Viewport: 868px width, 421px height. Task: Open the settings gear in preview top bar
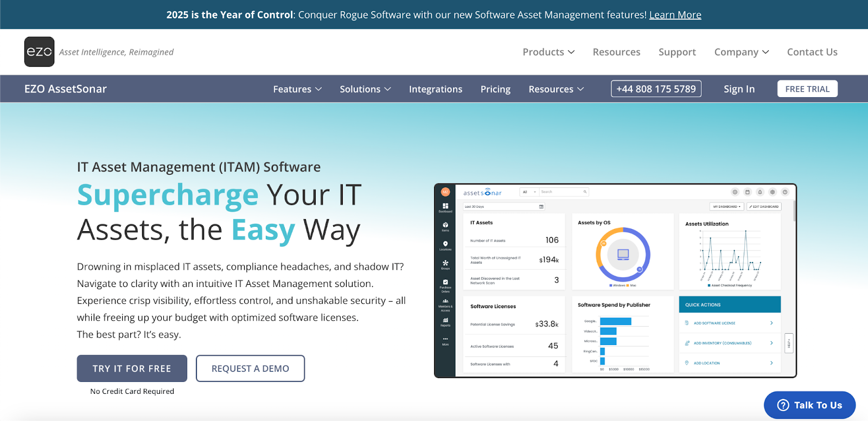[773, 192]
